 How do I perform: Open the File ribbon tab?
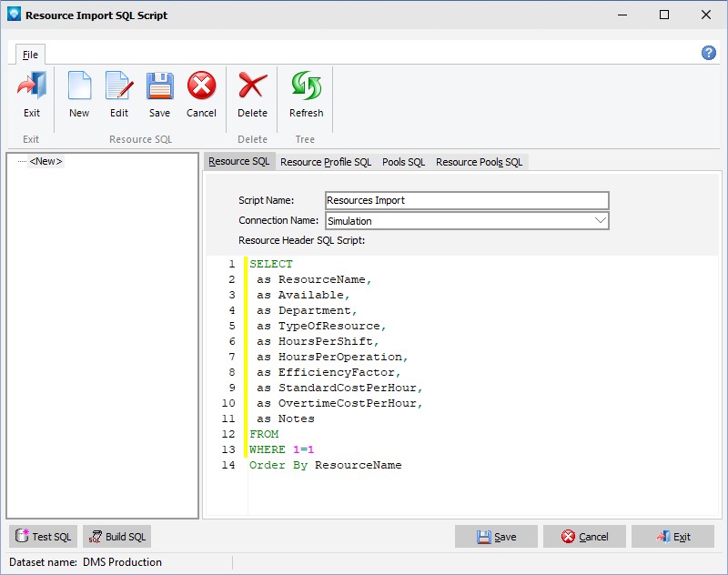pos(30,55)
